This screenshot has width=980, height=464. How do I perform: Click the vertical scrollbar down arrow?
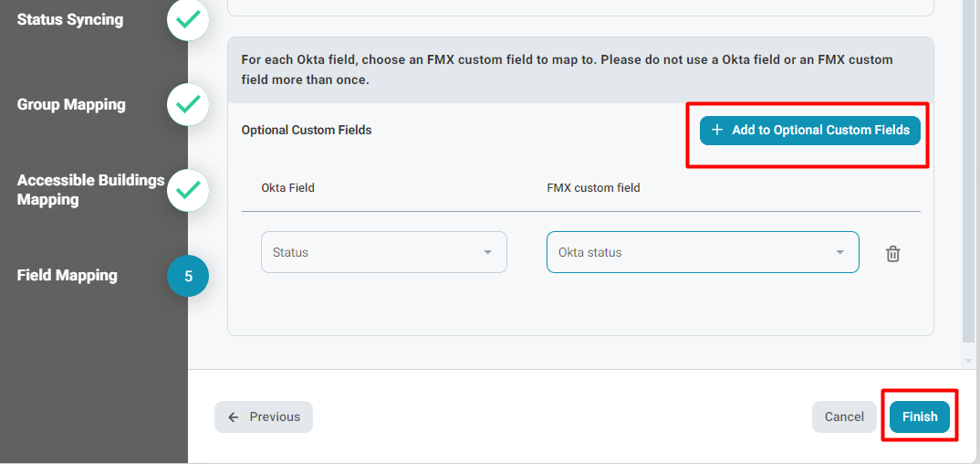(969, 361)
